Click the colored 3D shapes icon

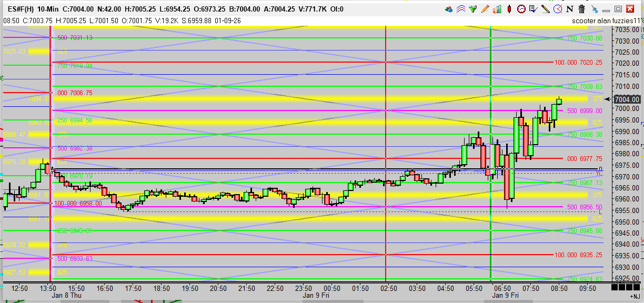pos(449,9)
